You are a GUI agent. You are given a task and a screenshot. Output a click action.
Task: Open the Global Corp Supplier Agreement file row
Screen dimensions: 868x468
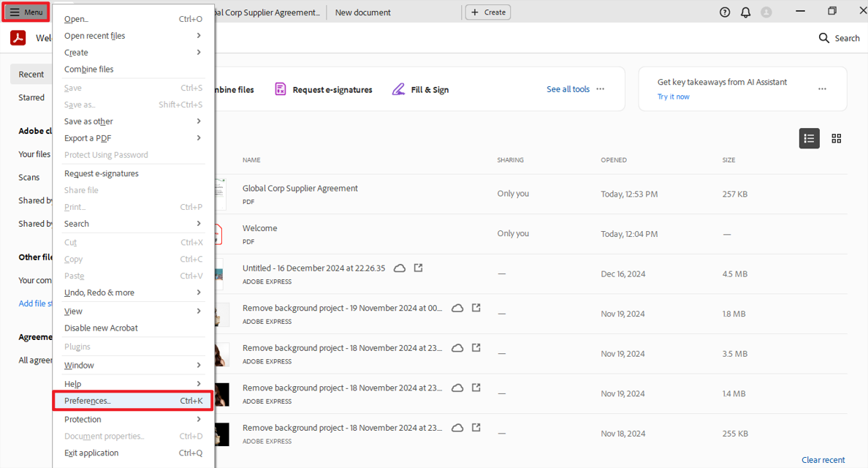click(300, 189)
